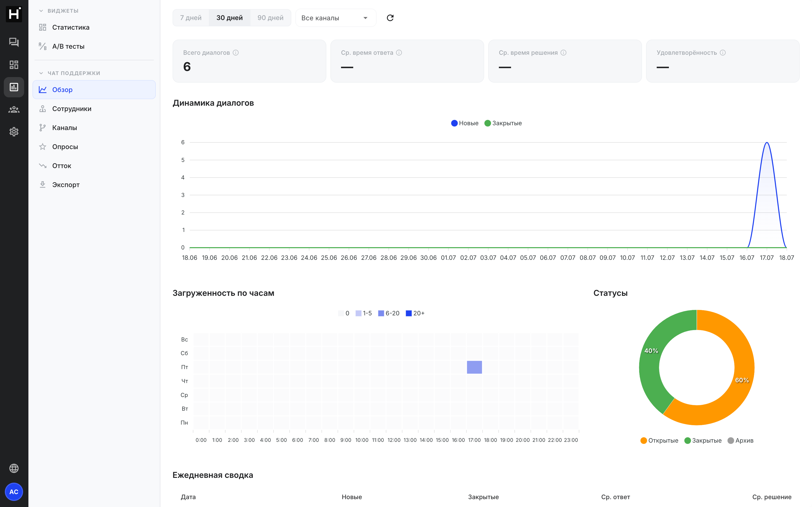812x507 pixels.
Task: Open settings gear in left rail
Action: (14, 132)
